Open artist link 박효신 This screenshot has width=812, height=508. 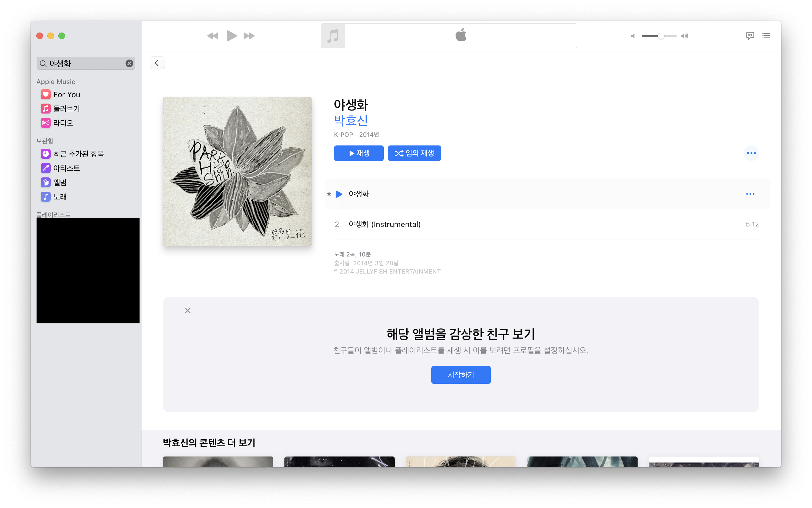tap(350, 121)
